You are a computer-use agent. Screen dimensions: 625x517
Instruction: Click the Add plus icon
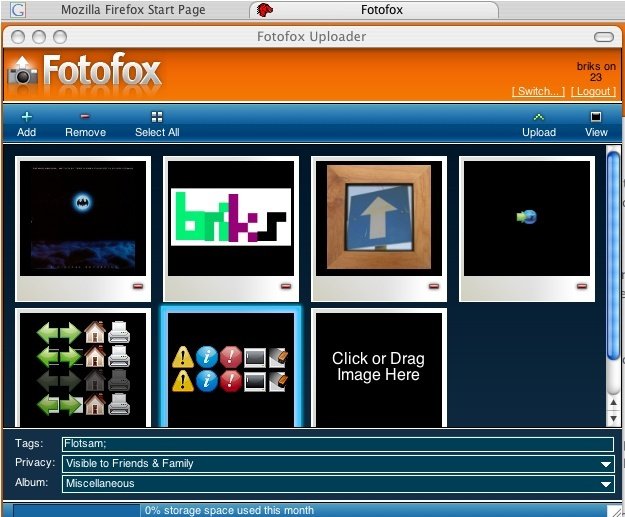point(27,117)
